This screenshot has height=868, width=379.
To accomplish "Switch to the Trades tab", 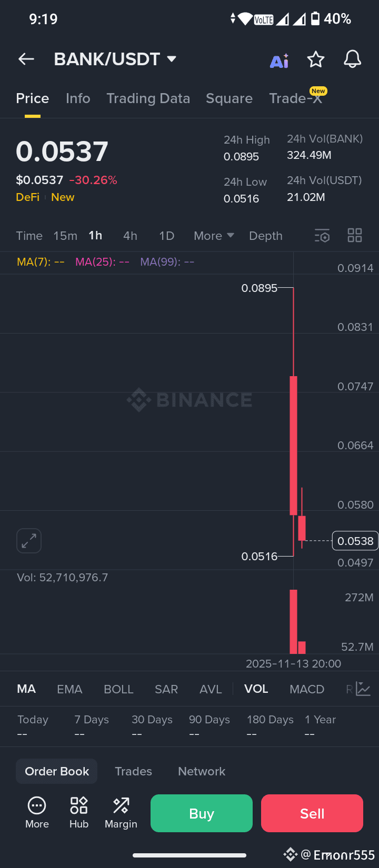I will point(134,771).
